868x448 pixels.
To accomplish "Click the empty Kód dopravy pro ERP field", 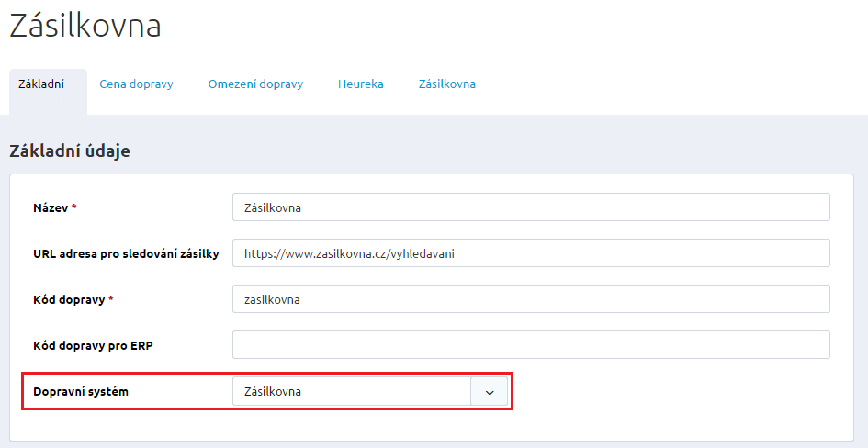I will (531, 345).
